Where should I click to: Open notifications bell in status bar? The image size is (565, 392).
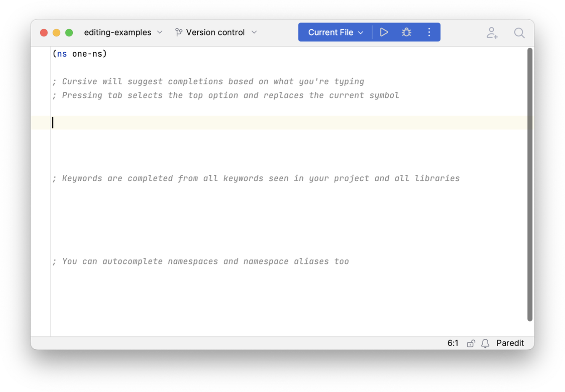pos(485,343)
